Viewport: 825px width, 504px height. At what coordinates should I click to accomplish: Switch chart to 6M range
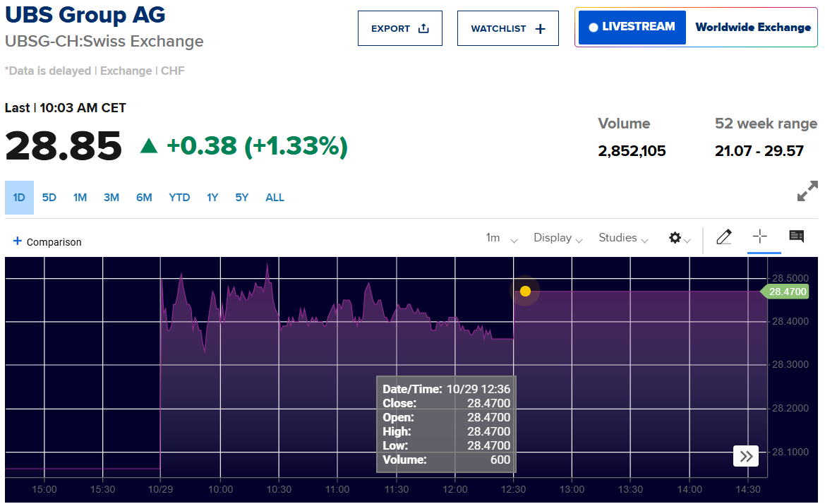coord(144,197)
